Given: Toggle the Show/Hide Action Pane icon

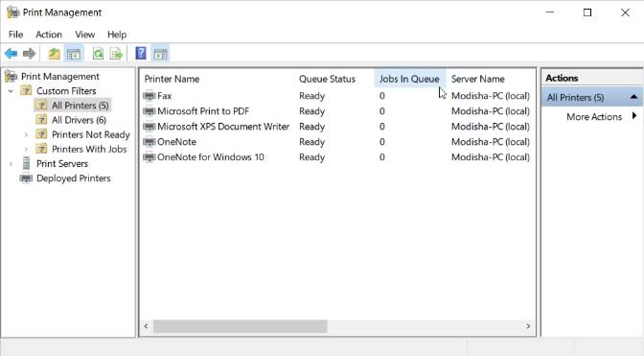Looking at the screenshot, I should pos(161,54).
